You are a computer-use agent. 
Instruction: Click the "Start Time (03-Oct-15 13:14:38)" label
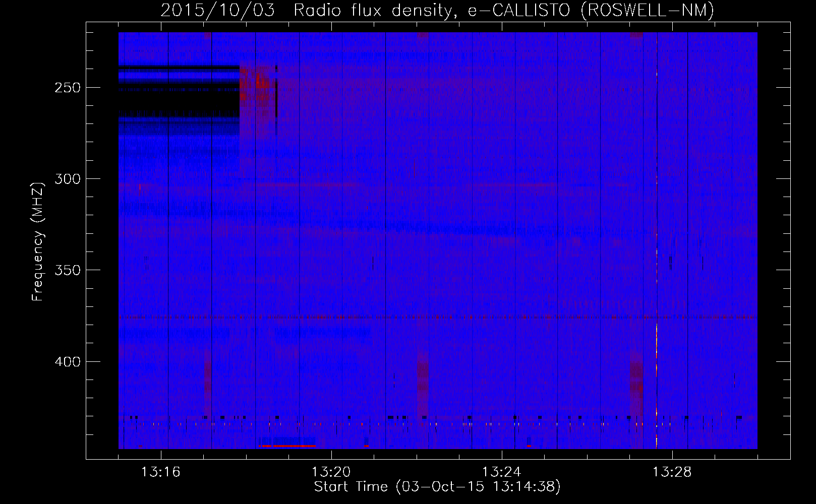pos(437,487)
